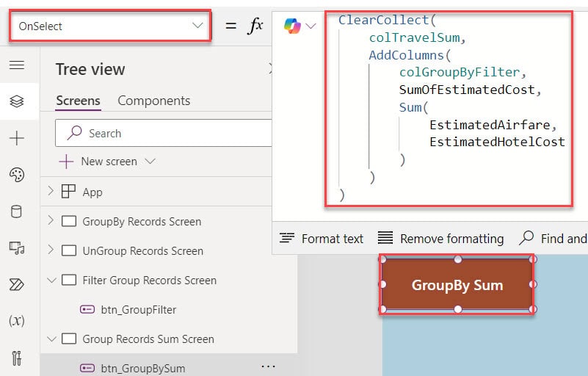Click Remove formatting button
The image size is (588, 376).
click(x=440, y=238)
